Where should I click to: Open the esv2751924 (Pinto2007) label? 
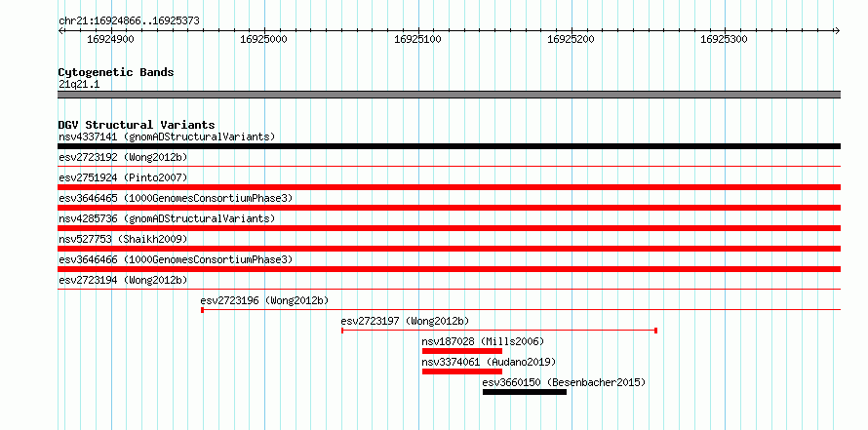[123, 177]
